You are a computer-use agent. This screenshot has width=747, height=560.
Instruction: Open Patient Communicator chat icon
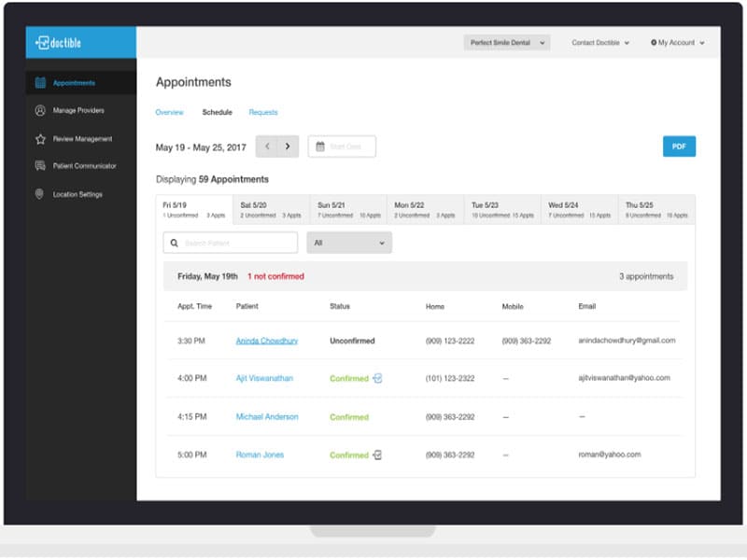pyautogui.click(x=40, y=166)
